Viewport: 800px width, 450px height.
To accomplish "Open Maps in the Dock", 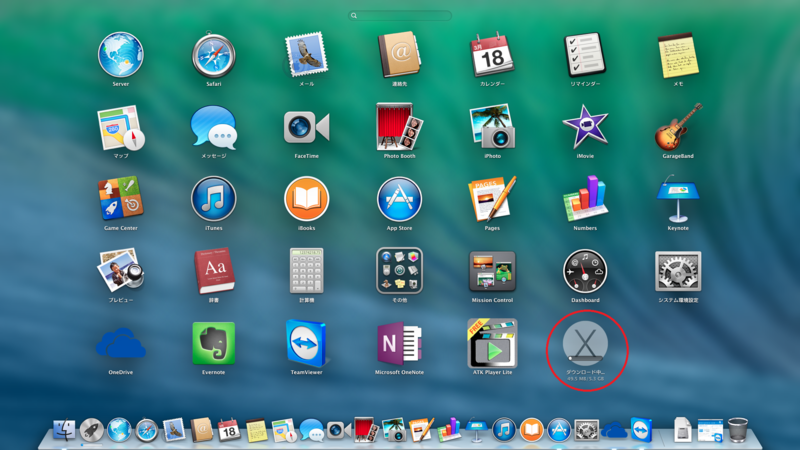I will [284, 430].
